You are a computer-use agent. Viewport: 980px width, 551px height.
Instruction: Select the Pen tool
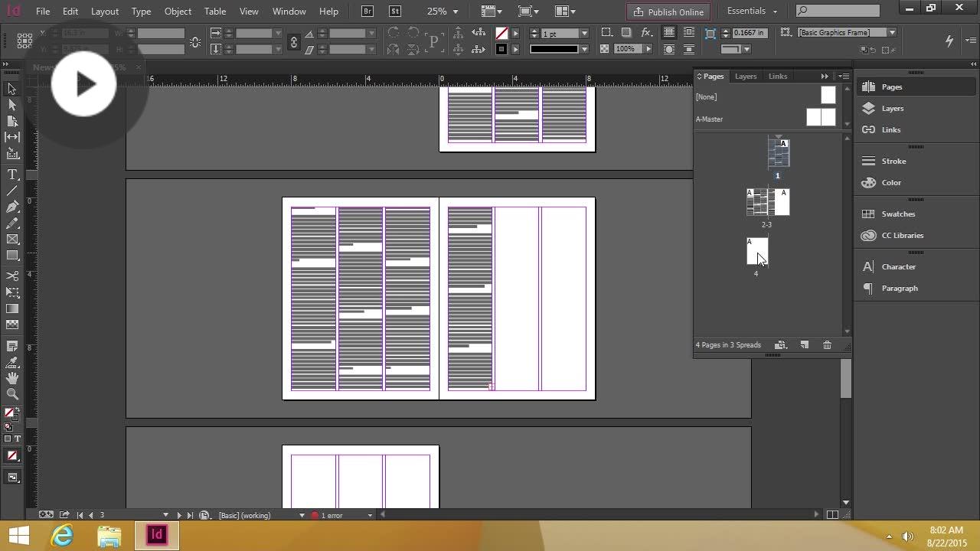point(12,207)
